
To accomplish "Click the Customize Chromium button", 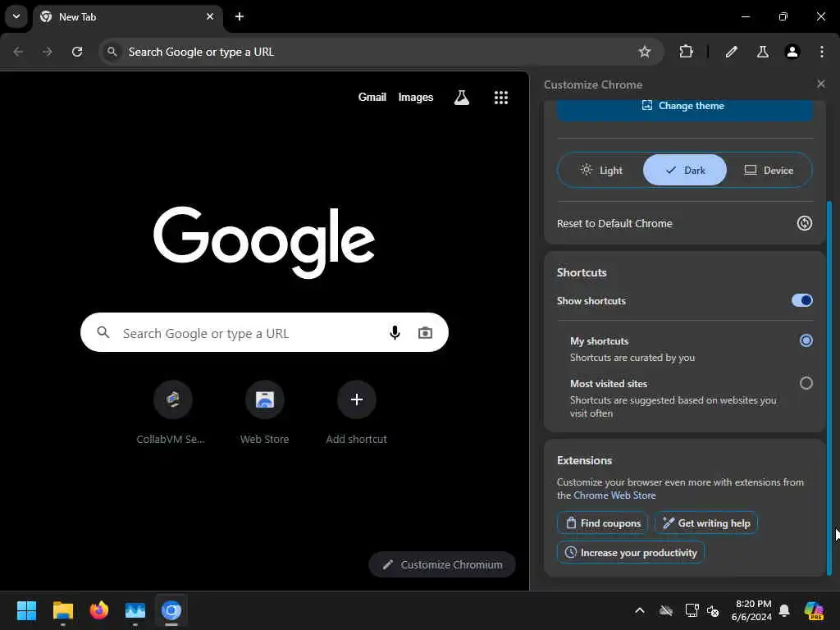I will pyautogui.click(x=442, y=564).
